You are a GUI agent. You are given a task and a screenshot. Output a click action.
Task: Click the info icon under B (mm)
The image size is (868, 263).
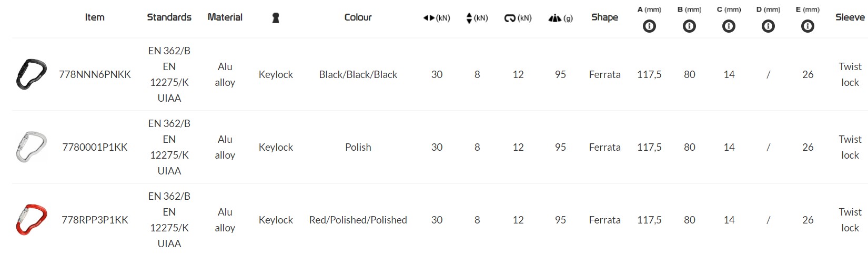[x=689, y=26]
